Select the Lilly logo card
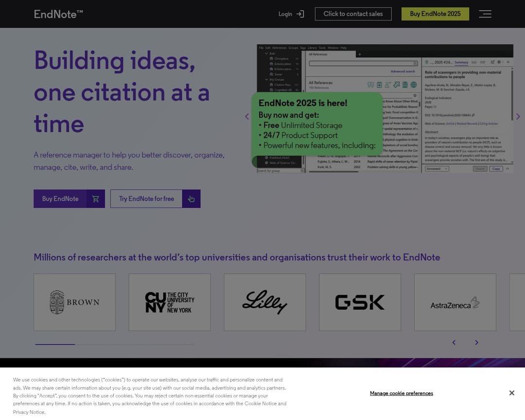This screenshot has height=420, width=525. click(265, 302)
